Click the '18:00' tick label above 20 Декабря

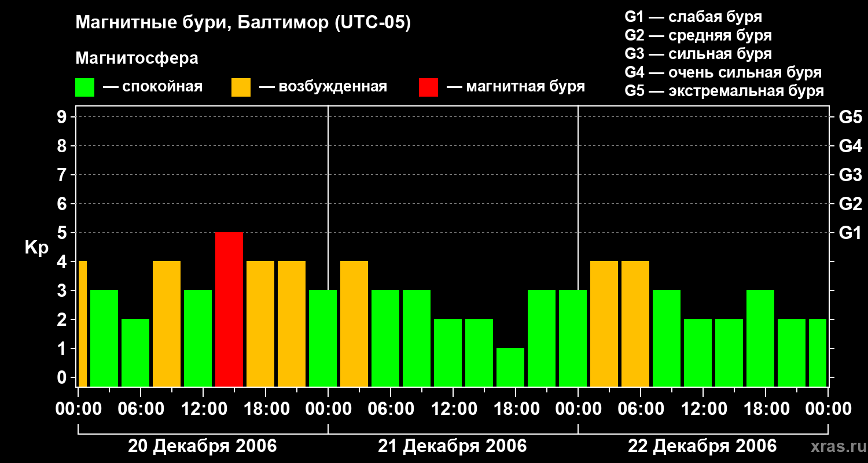(x=266, y=409)
